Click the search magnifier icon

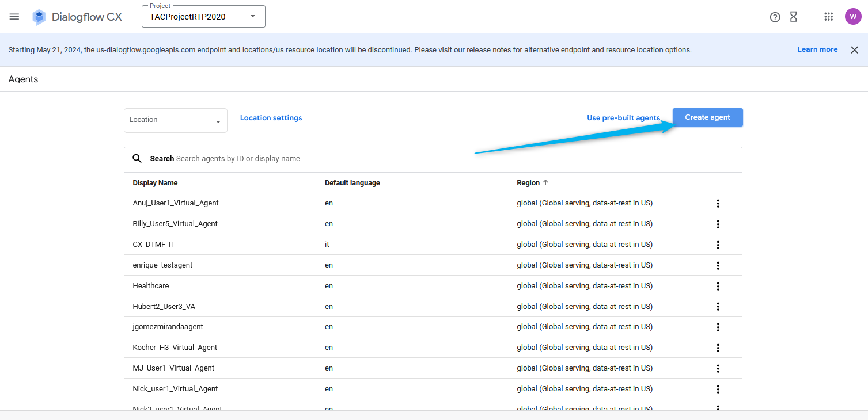[137, 158]
